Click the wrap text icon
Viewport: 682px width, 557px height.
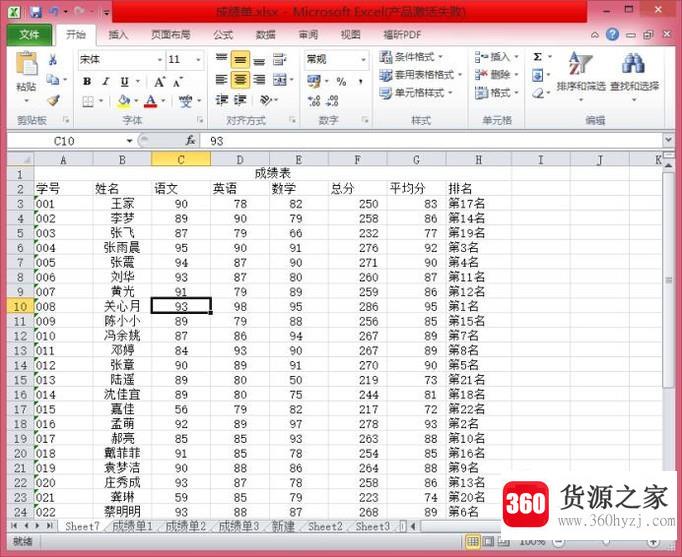click(x=279, y=60)
